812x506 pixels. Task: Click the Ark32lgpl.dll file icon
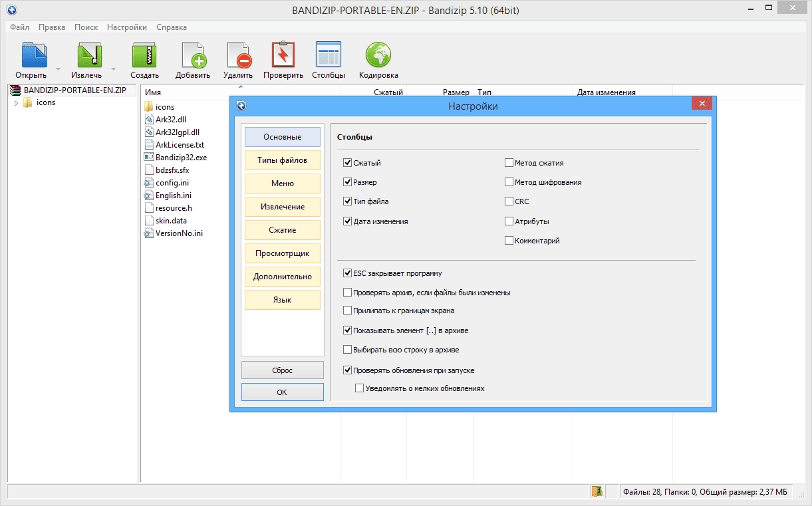[x=149, y=132]
